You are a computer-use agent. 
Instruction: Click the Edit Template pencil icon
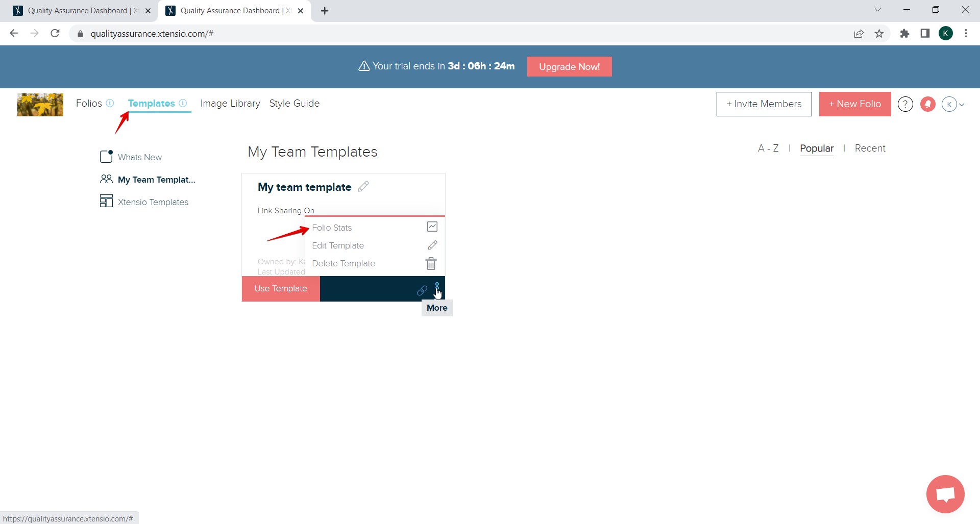pos(432,245)
